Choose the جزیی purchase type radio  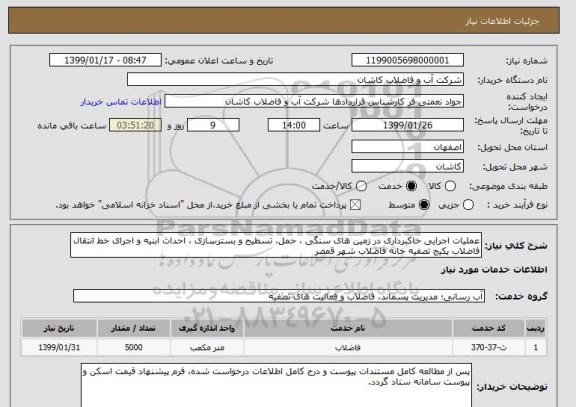pyautogui.click(x=468, y=205)
